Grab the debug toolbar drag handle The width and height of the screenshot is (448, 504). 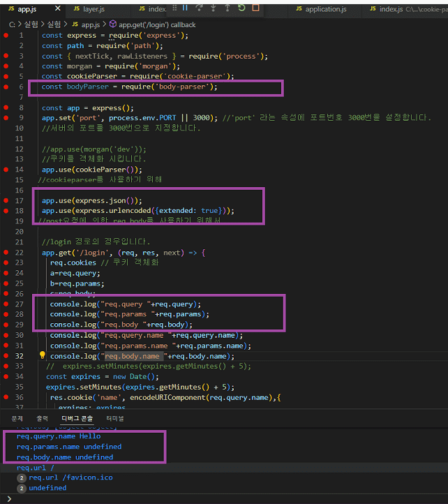coord(174,8)
